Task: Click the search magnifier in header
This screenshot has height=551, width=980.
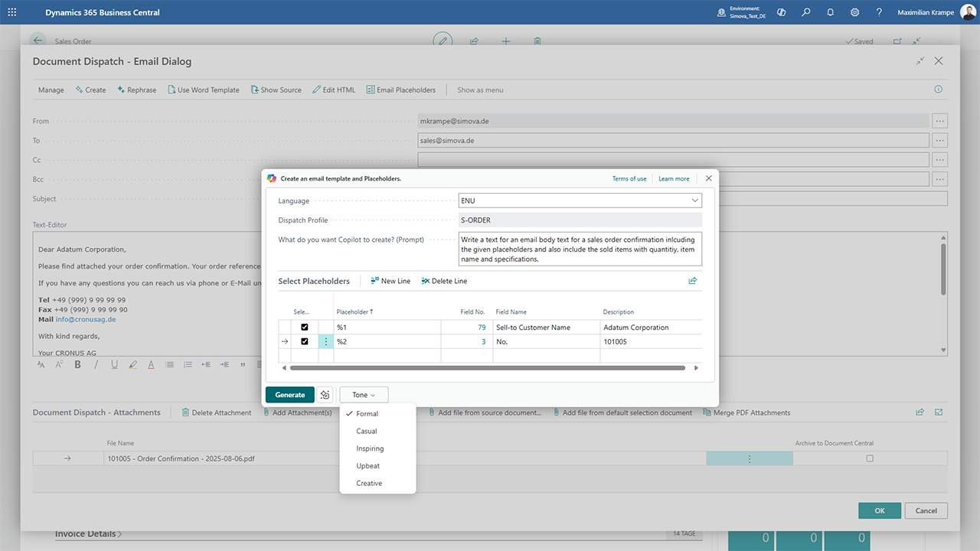Action: (x=806, y=12)
